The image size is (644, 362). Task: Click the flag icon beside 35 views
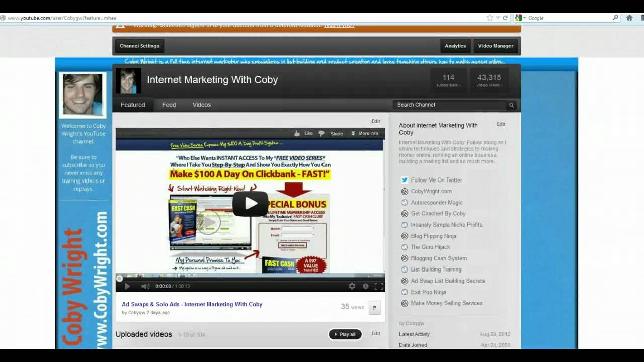374,307
